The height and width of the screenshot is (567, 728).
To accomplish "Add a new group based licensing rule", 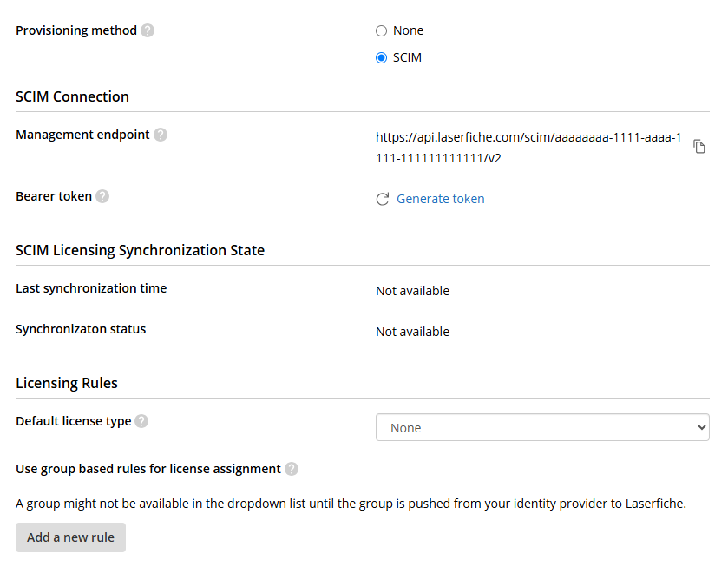I will (x=70, y=537).
